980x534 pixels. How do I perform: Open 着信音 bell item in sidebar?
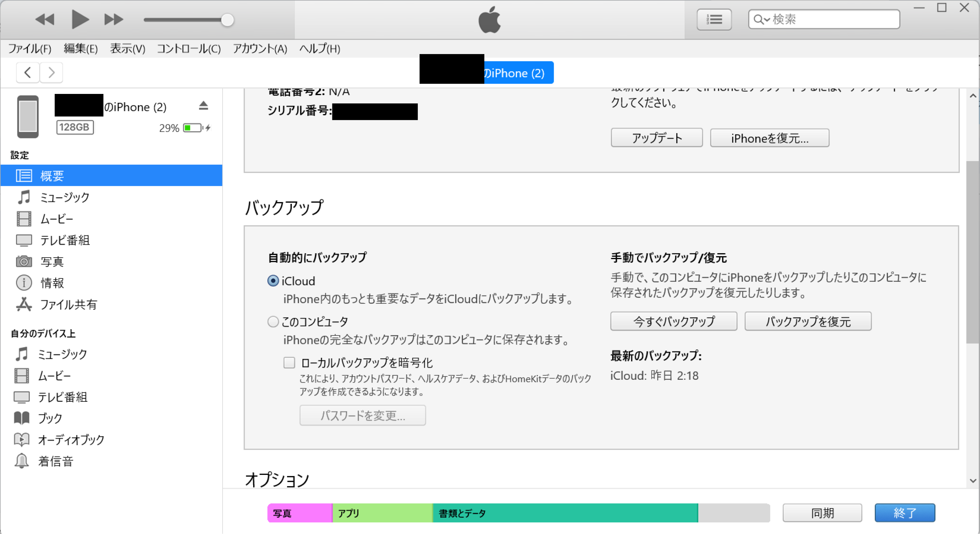pos(111,461)
